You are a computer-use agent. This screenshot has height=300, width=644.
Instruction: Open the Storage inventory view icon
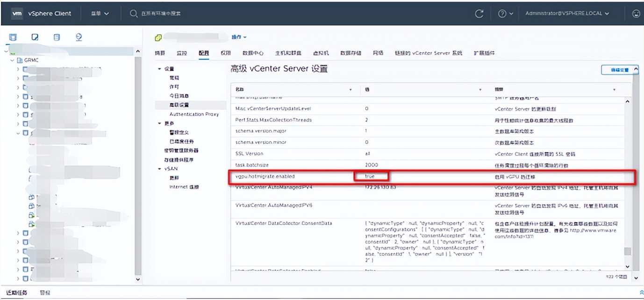[57, 37]
